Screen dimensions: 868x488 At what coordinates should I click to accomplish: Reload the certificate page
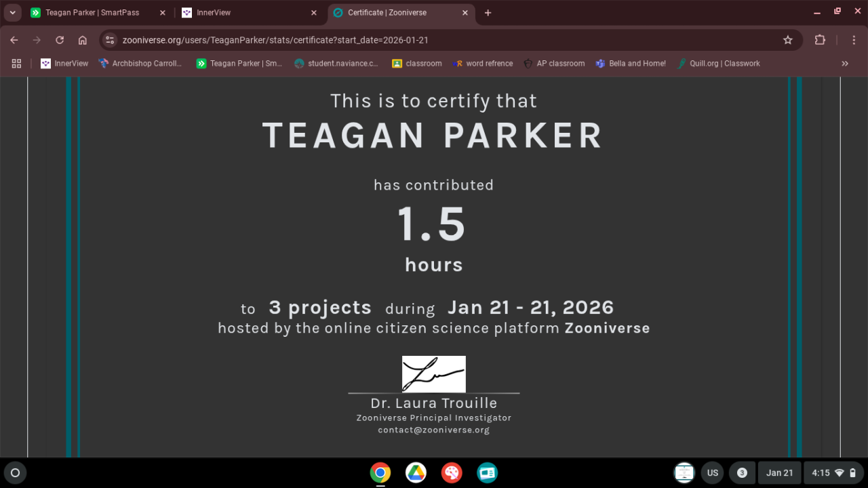coord(60,40)
